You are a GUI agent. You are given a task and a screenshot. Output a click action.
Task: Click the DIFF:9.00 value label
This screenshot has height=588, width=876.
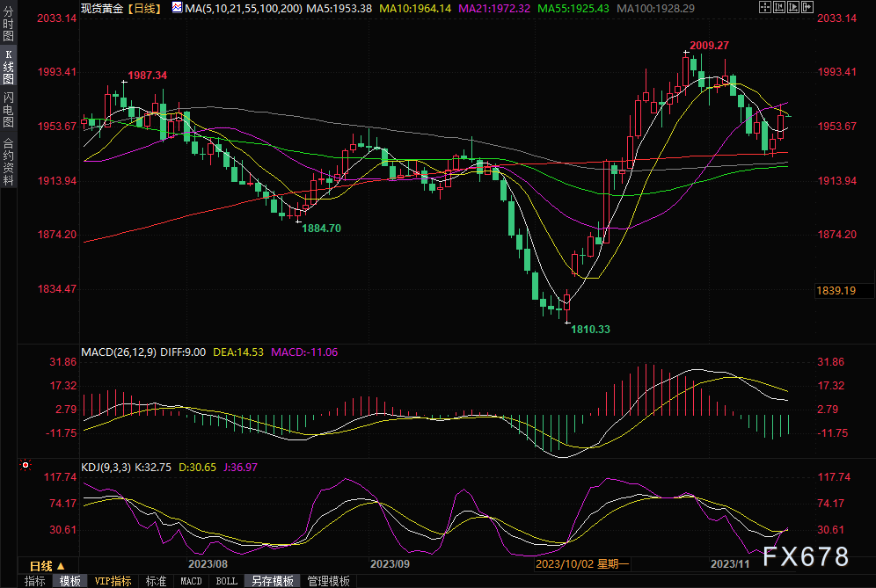(x=183, y=352)
